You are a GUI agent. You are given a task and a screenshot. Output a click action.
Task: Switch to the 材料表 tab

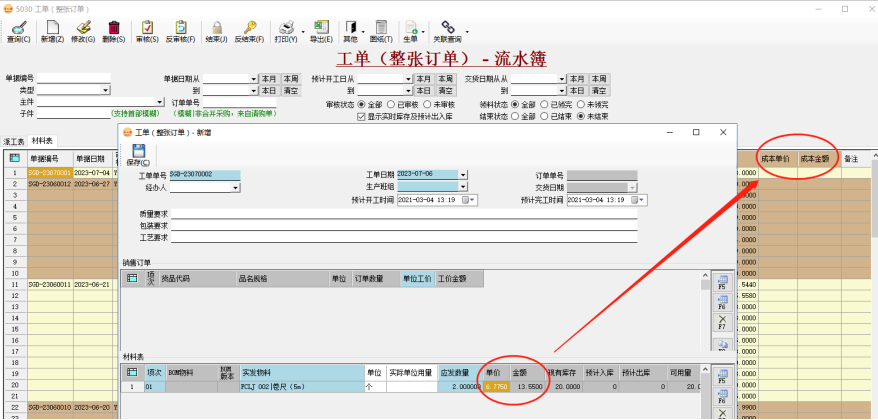pyautogui.click(x=43, y=141)
